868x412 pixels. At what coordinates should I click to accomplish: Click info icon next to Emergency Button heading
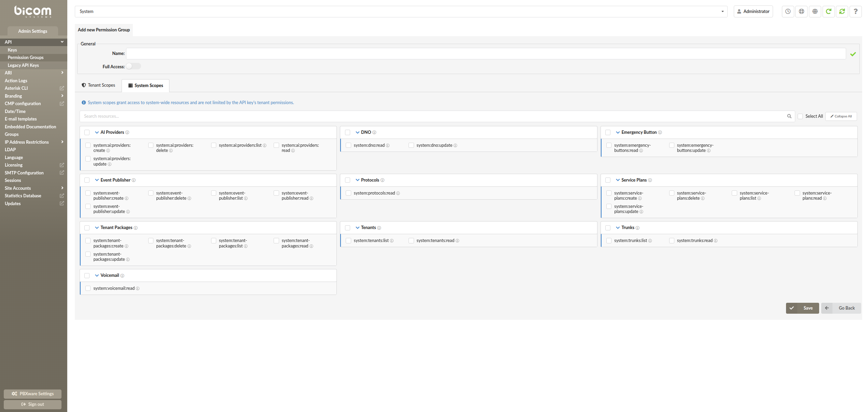coord(660,132)
